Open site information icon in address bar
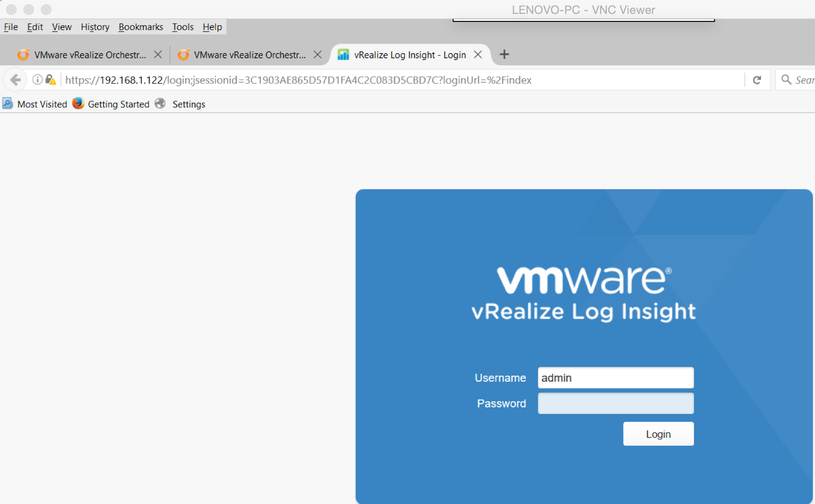The image size is (815, 504). 37,80
